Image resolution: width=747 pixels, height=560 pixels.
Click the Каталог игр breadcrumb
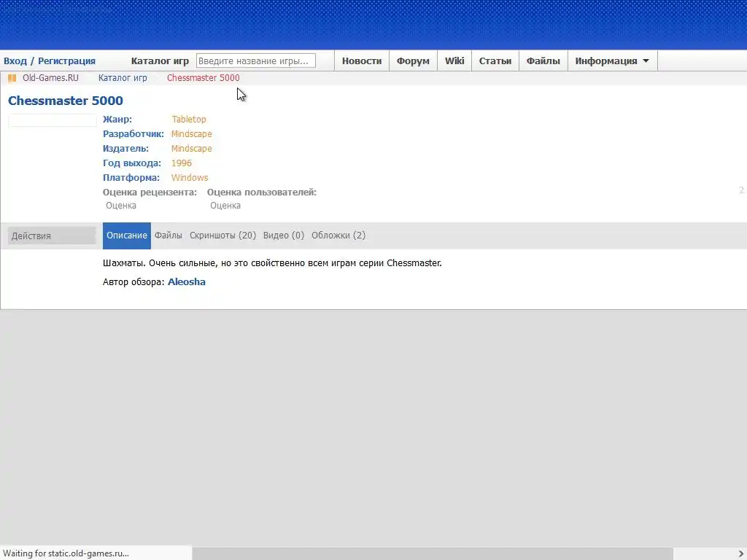pos(123,77)
